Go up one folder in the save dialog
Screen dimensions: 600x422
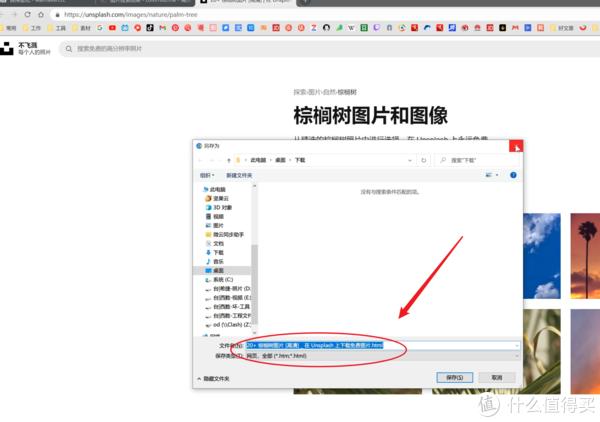(x=229, y=160)
